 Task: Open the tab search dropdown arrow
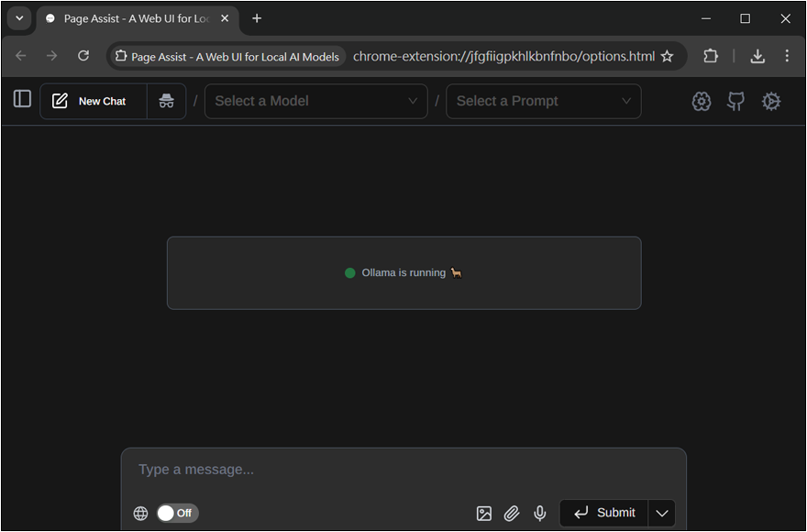pos(19,18)
